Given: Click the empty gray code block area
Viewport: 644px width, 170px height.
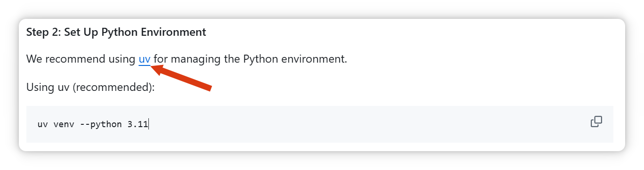Looking at the screenshot, I should [367, 124].
